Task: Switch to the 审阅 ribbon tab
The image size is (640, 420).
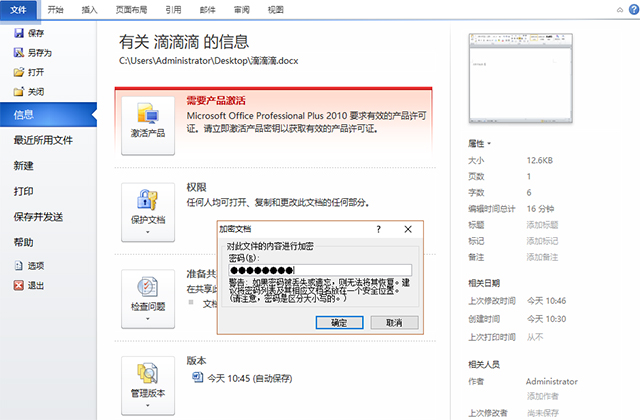Action: pyautogui.click(x=242, y=10)
